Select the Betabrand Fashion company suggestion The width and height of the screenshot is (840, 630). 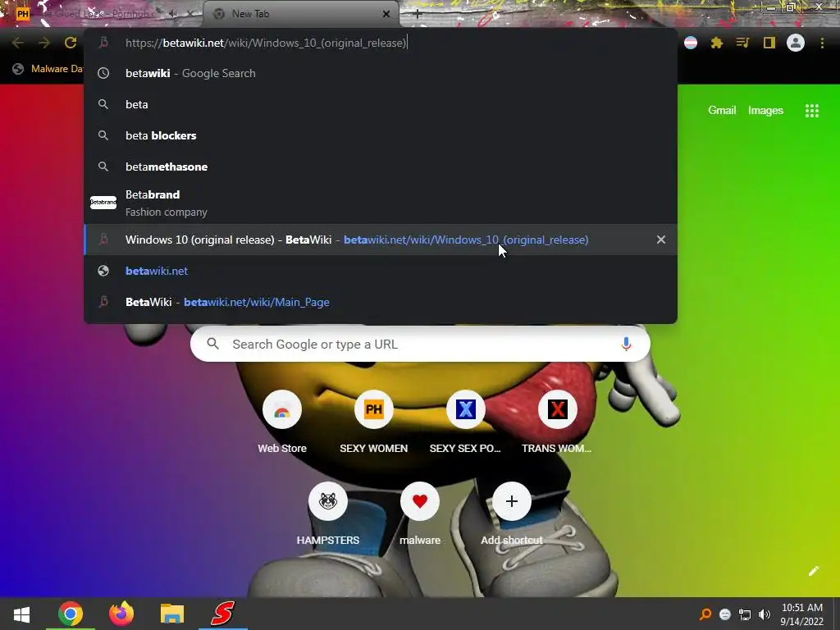coord(381,203)
